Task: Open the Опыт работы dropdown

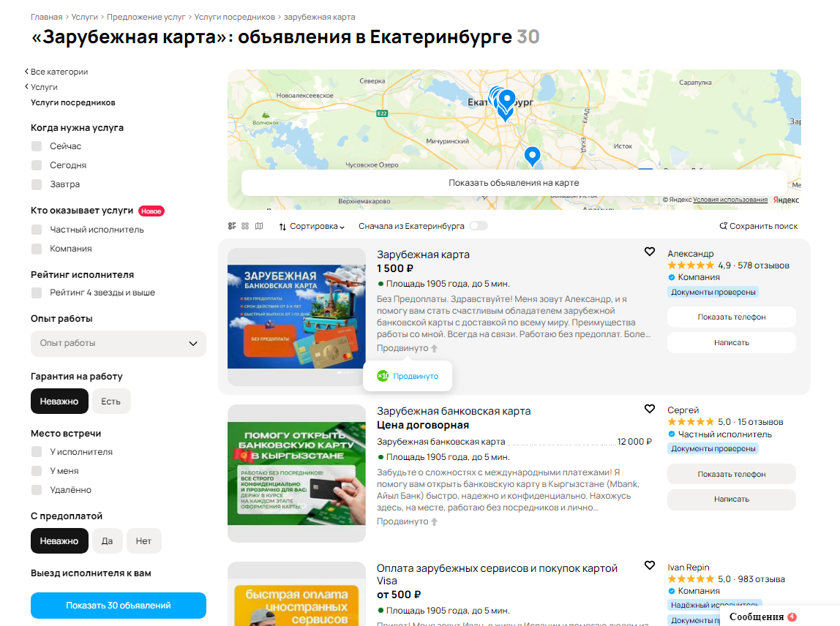Action: pos(119,343)
